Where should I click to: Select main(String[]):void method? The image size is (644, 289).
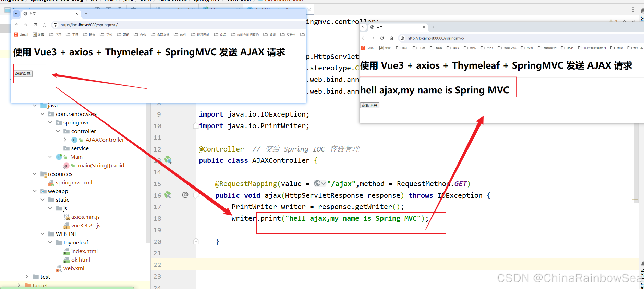(101, 165)
